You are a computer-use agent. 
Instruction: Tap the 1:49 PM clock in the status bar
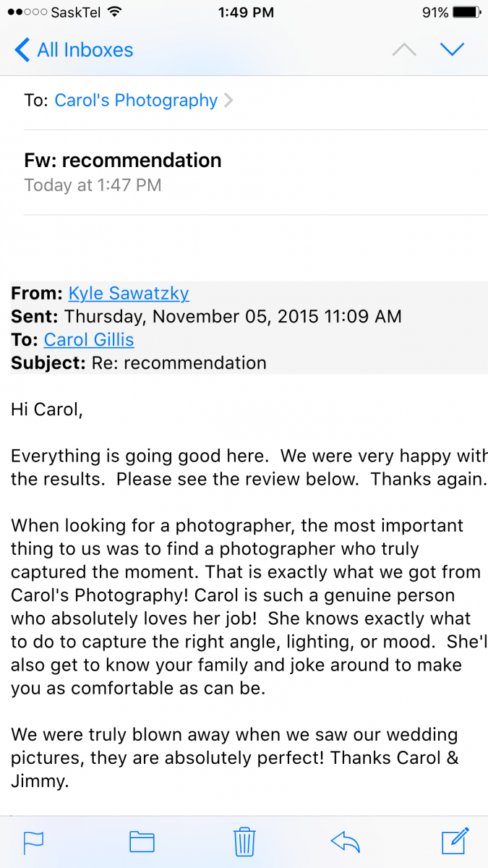(246, 12)
